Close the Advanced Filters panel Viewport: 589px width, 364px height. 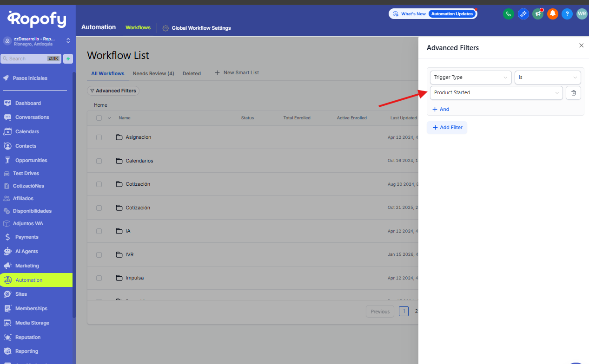pos(581,45)
